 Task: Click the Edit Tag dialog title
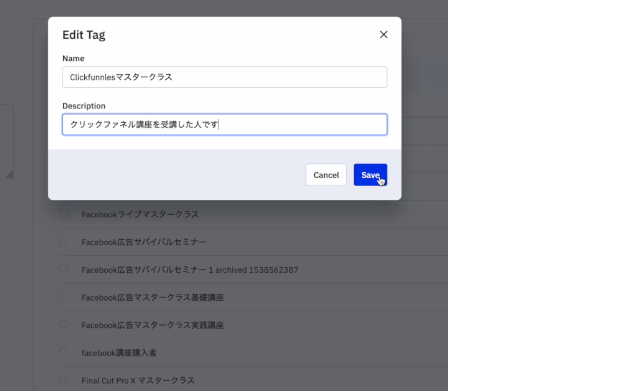(x=84, y=35)
